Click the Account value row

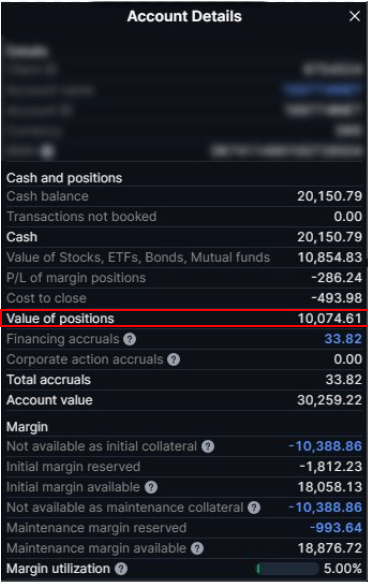tap(184, 400)
